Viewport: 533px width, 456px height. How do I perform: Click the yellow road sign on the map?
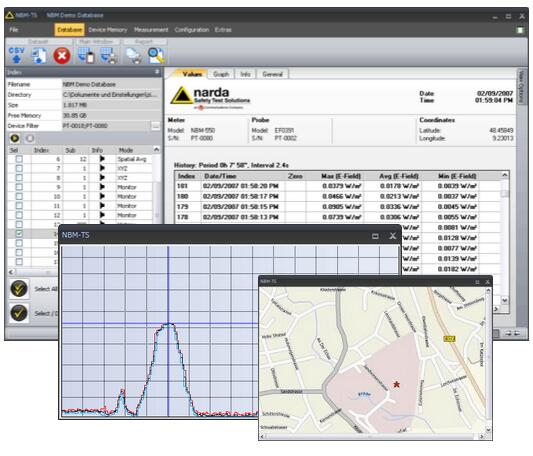click(449, 339)
